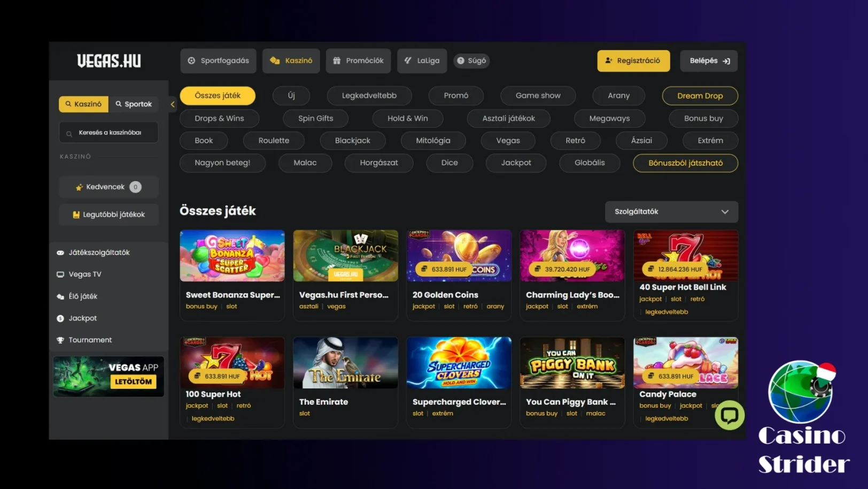Open The Emirate game thumbnail
The height and width of the screenshot is (489, 868).
click(x=346, y=363)
